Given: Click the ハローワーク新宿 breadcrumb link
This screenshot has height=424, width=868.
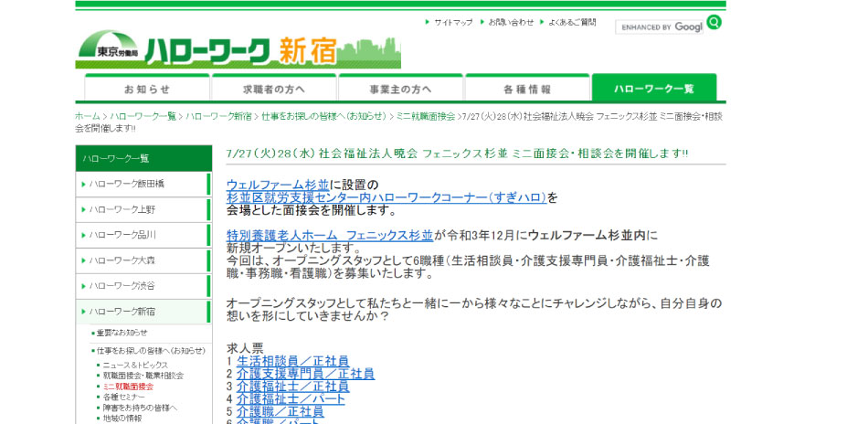Looking at the screenshot, I should click(x=218, y=116).
